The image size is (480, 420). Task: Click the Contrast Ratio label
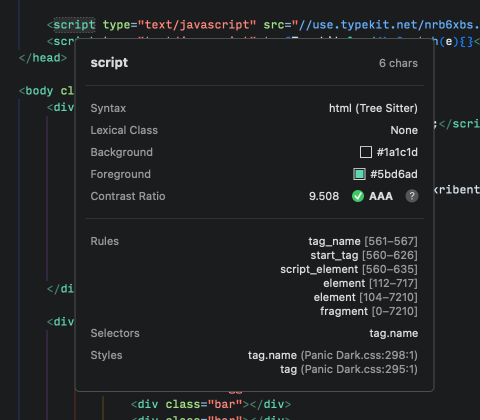pos(128,196)
